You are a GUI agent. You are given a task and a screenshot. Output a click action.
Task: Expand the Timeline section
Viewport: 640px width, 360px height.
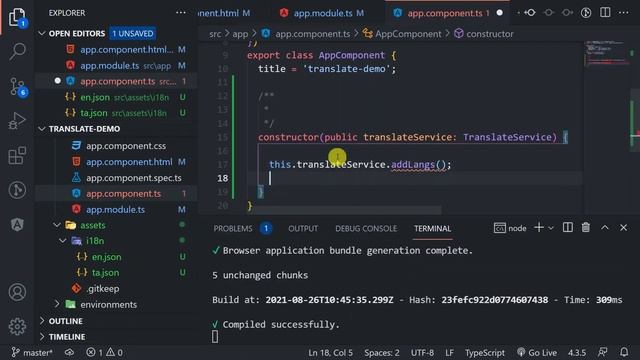[42, 337]
